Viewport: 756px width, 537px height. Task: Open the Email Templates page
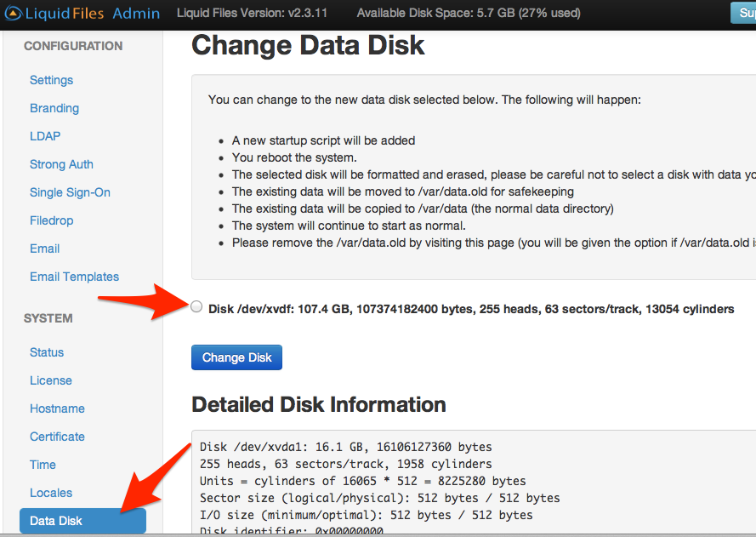click(x=74, y=277)
